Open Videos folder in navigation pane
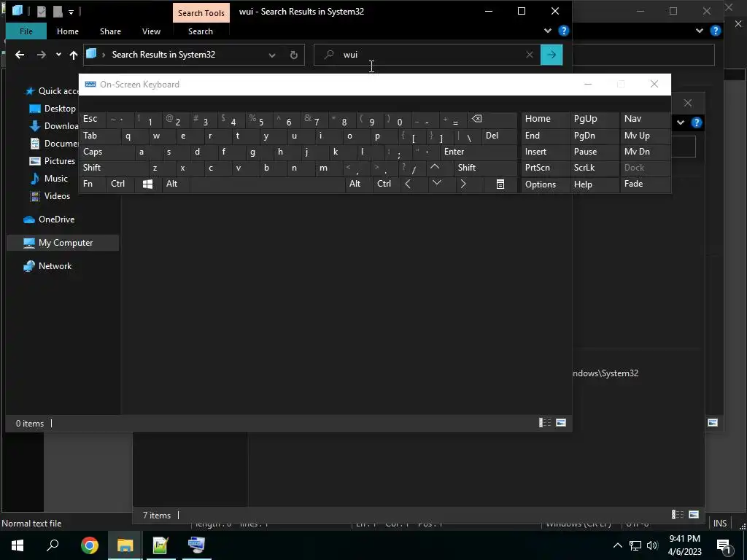 coord(57,196)
